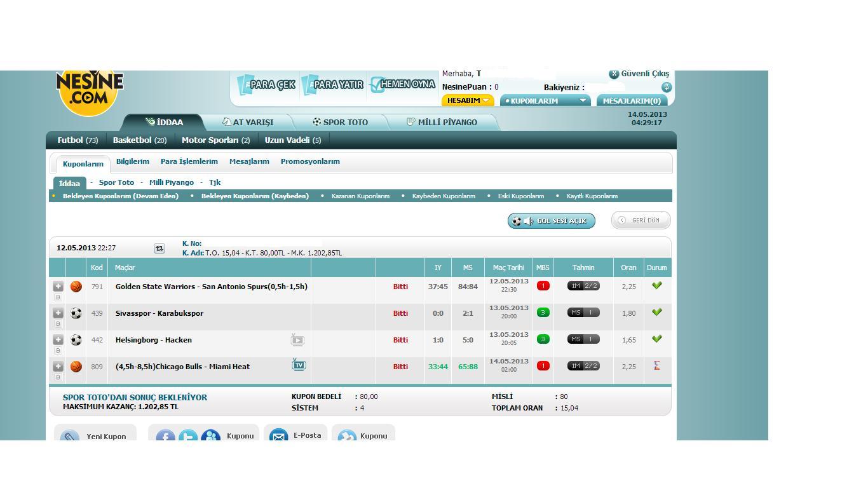Image resolution: width=868 pixels, height=488 pixels.
Task: Switch to the İddaa main tab
Action: 164,122
